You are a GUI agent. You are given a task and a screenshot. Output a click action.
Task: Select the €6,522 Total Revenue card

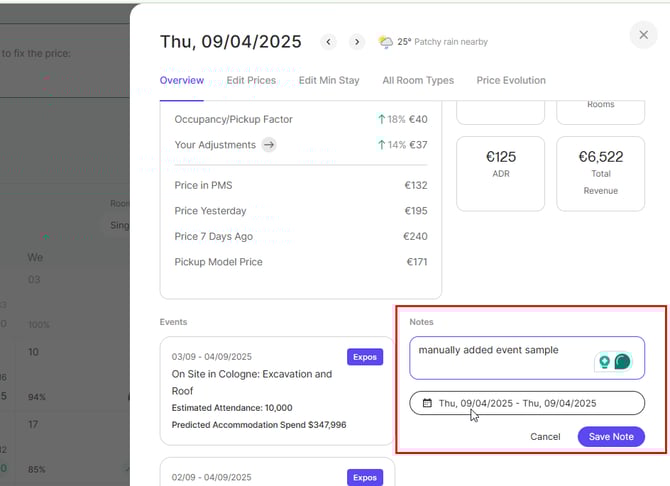click(600, 173)
